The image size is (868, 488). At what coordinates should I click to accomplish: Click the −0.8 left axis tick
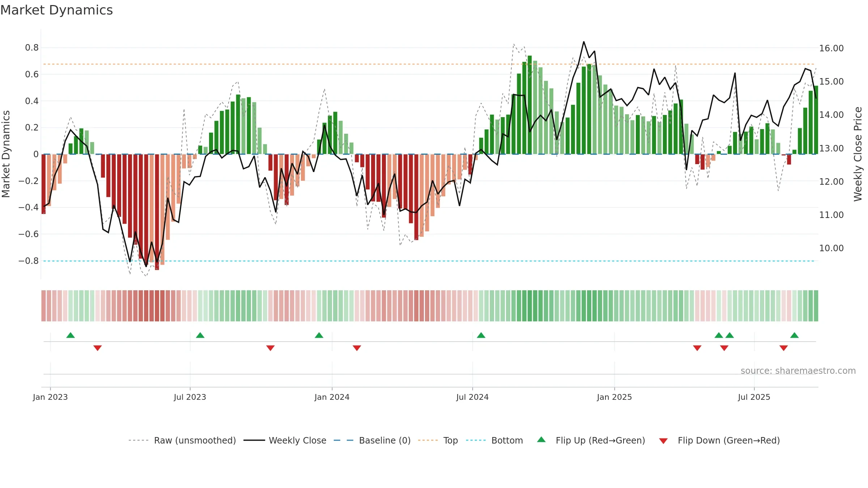click(x=29, y=261)
